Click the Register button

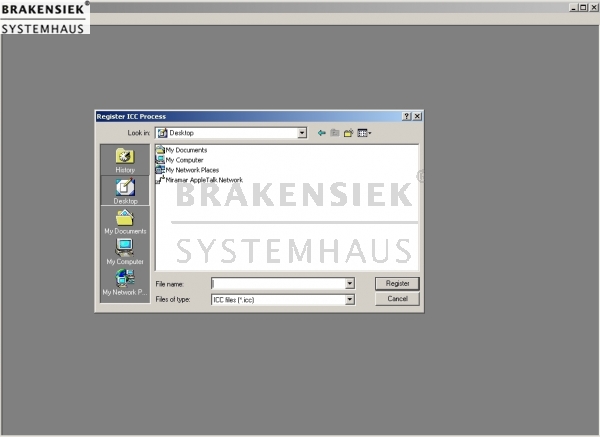pos(397,284)
